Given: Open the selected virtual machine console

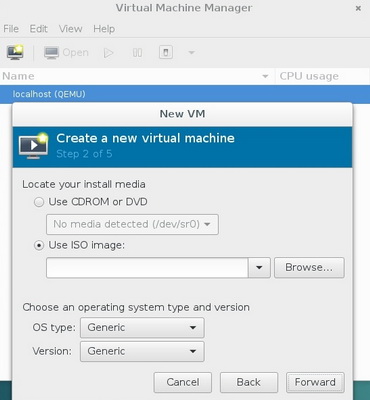Looking at the screenshot, I should [x=66, y=52].
